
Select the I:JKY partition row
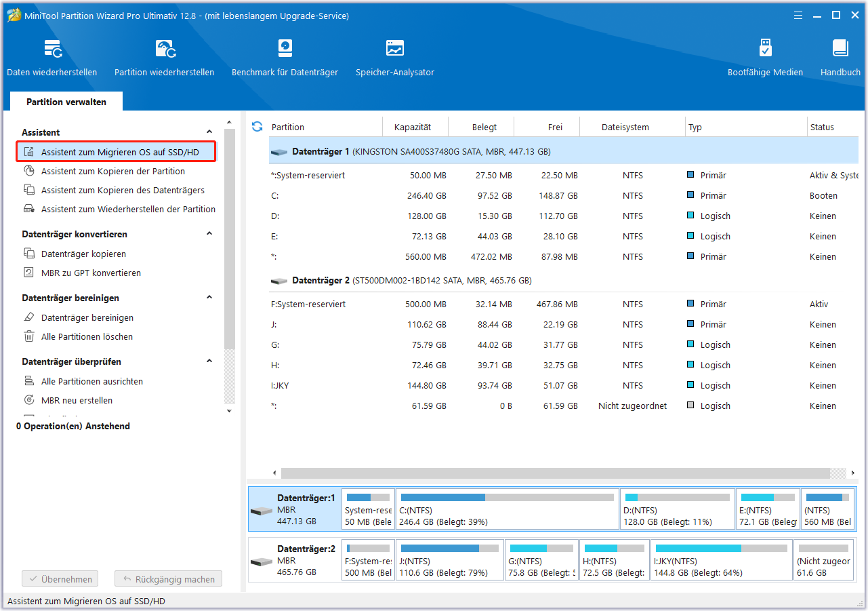click(x=563, y=386)
